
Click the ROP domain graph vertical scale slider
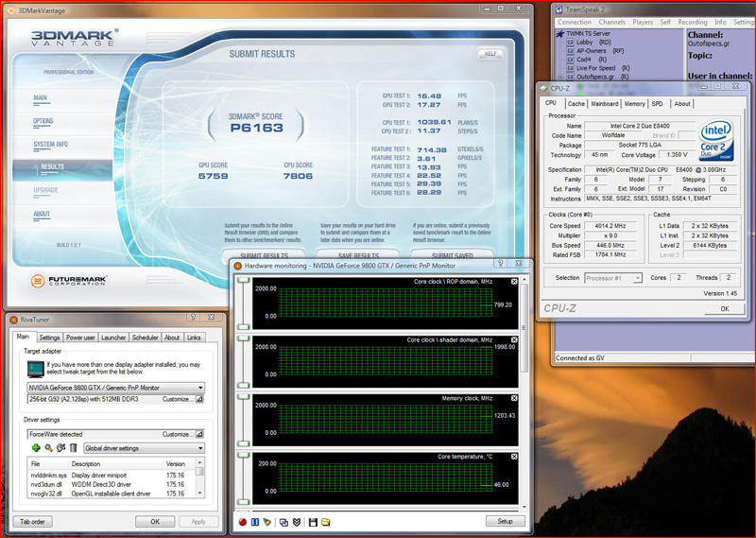[x=244, y=304]
